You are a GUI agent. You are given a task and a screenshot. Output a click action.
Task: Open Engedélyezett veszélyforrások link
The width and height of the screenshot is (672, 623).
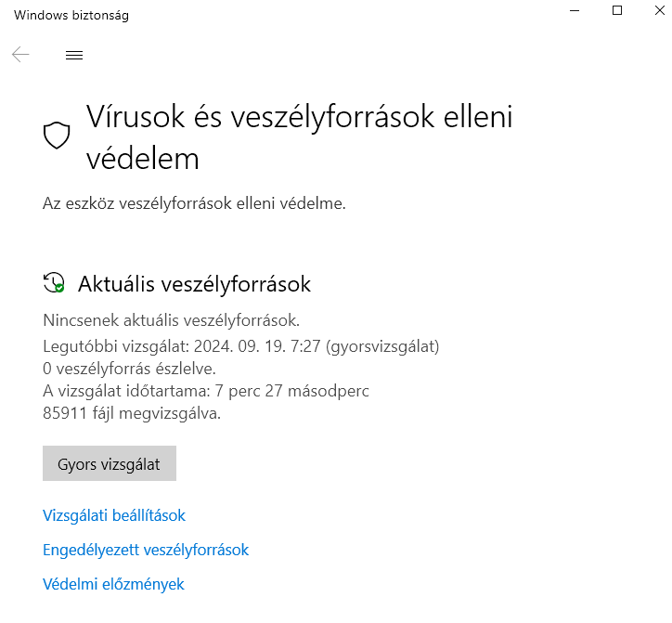(x=146, y=550)
